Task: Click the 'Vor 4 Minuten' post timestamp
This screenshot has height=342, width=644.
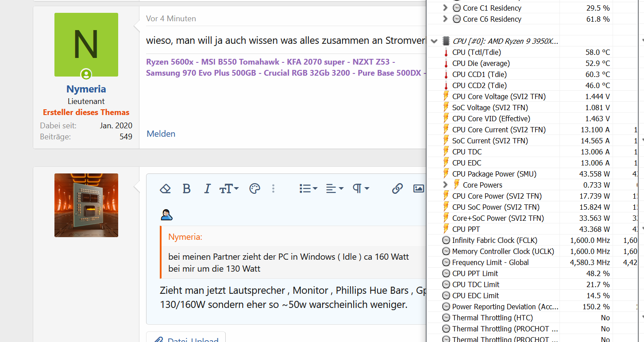Action: coord(171,19)
